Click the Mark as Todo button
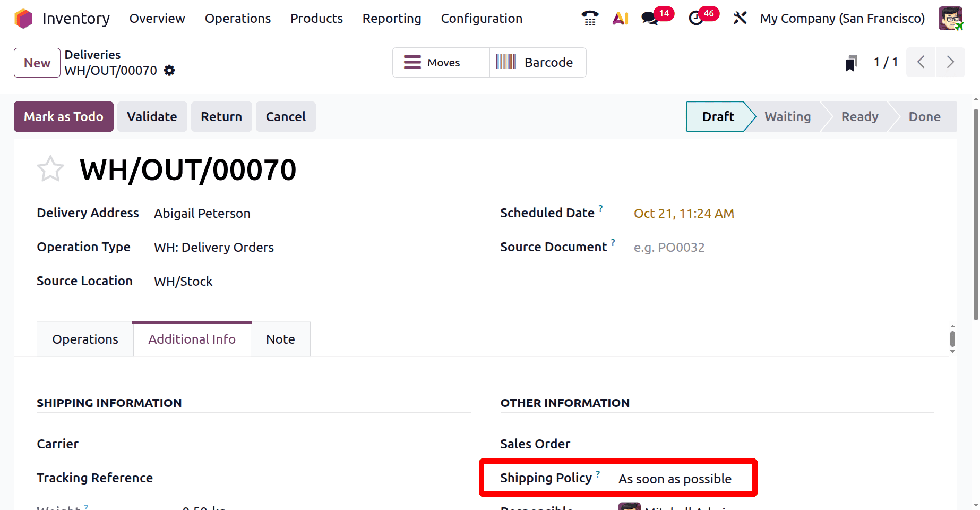The width and height of the screenshot is (980, 510). coord(64,116)
